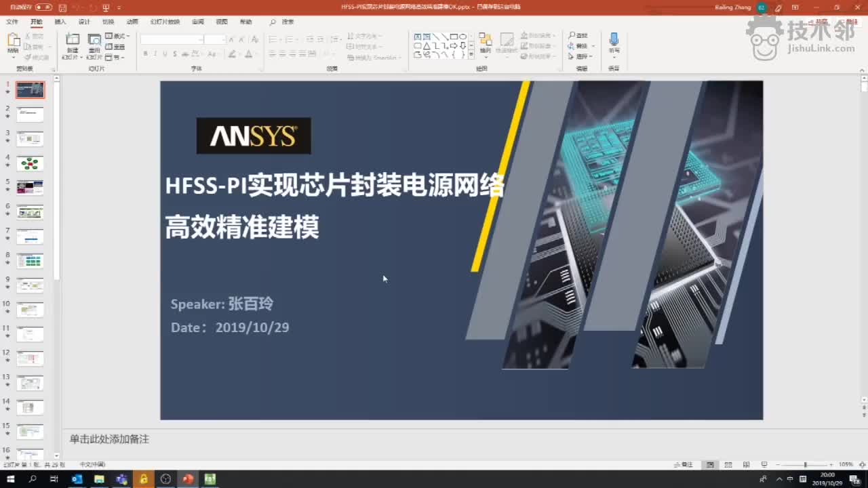Click the Bailing Zhang account avatar
Viewport: 868px width, 488px height.
[762, 7]
